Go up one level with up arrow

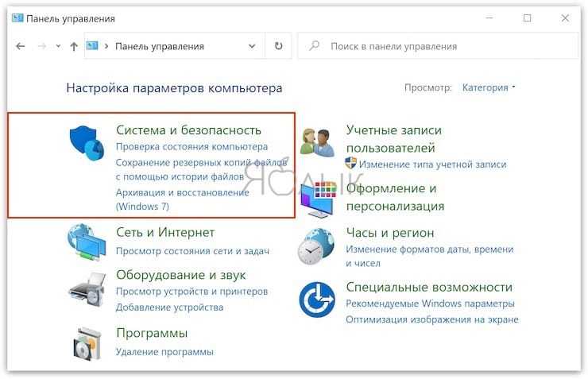click(x=74, y=47)
